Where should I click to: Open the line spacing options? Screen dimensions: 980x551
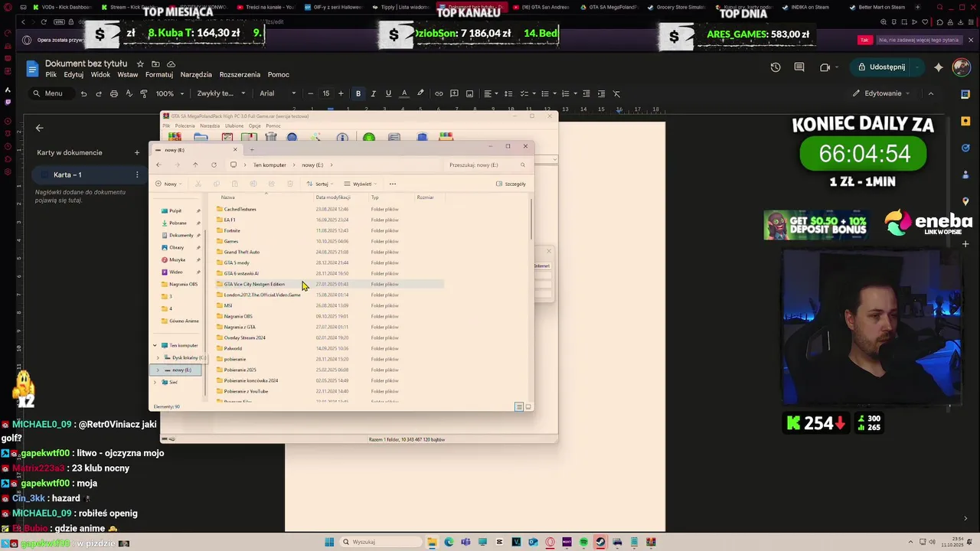click(508, 93)
